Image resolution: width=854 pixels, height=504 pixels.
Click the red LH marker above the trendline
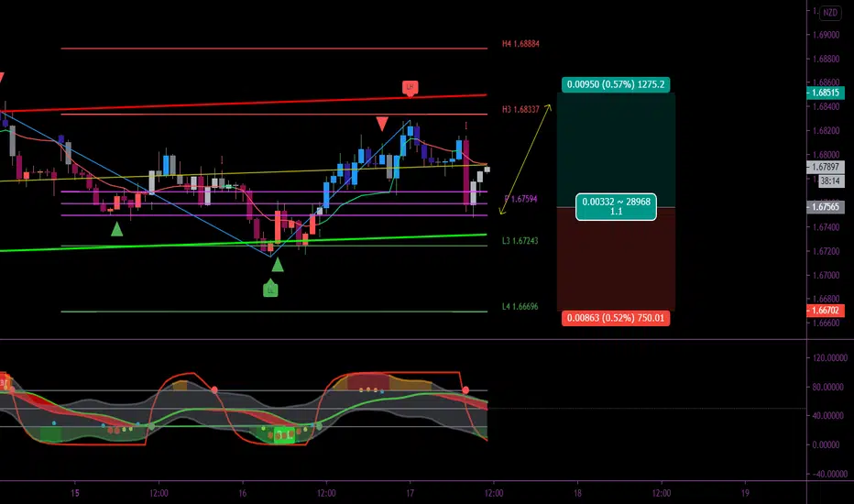pyautogui.click(x=411, y=87)
